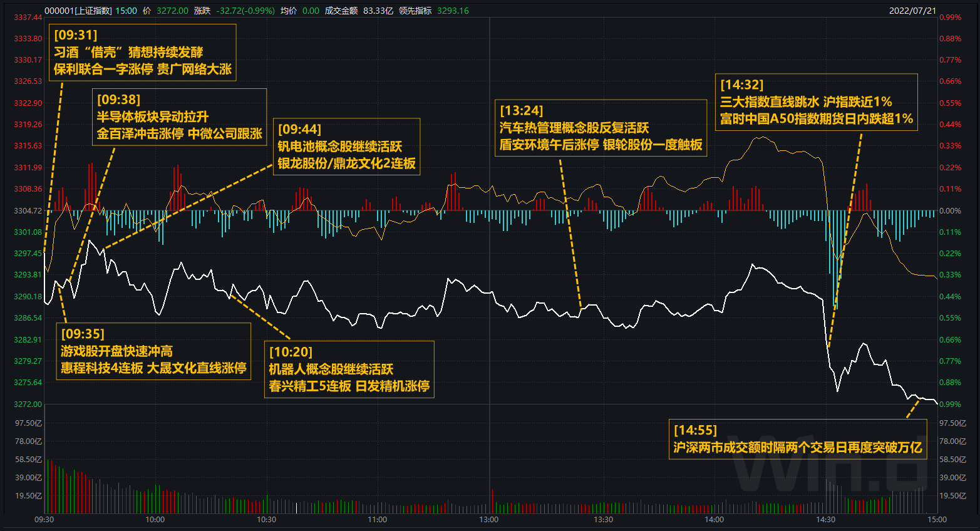Open the [09:35] 游戏股开盘快速冲高 annotation

(153, 351)
